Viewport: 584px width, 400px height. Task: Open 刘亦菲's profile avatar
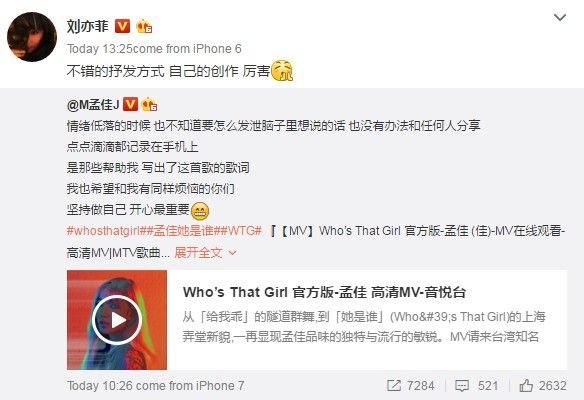pyautogui.click(x=32, y=36)
